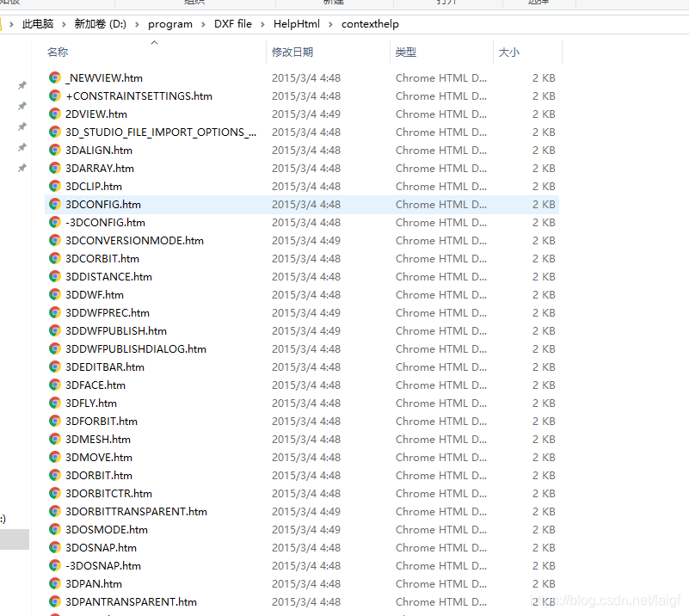
Task: Click the icon beside 3DPAN.htm
Action: pyautogui.click(x=55, y=583)
